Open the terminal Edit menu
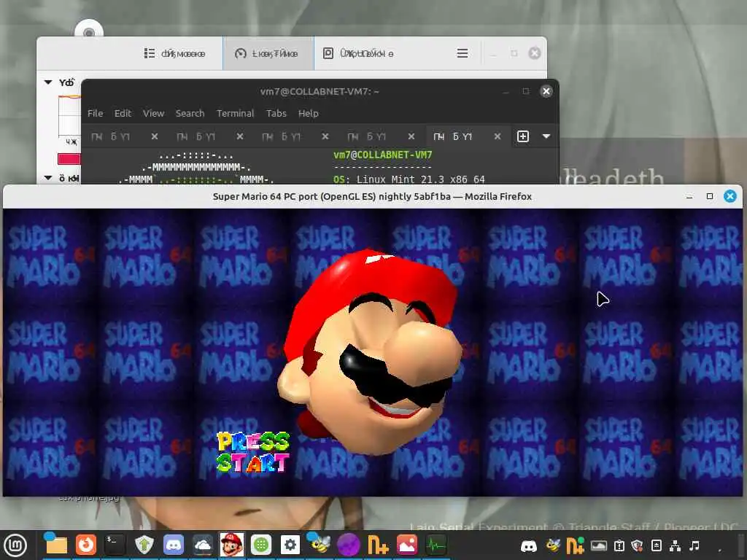The image size is (747, 560). point(123,113)
